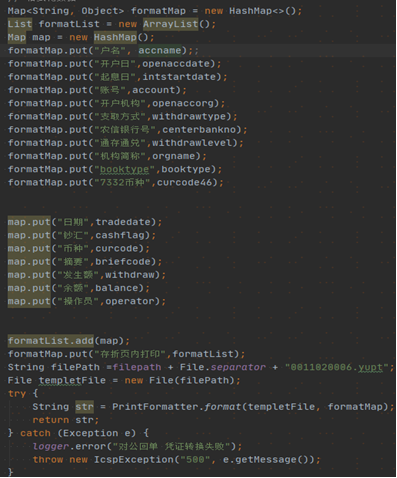Click the account argument
The height and width of the screenshot is (478, 397).
pyautogui.click(x=154, y=90)
